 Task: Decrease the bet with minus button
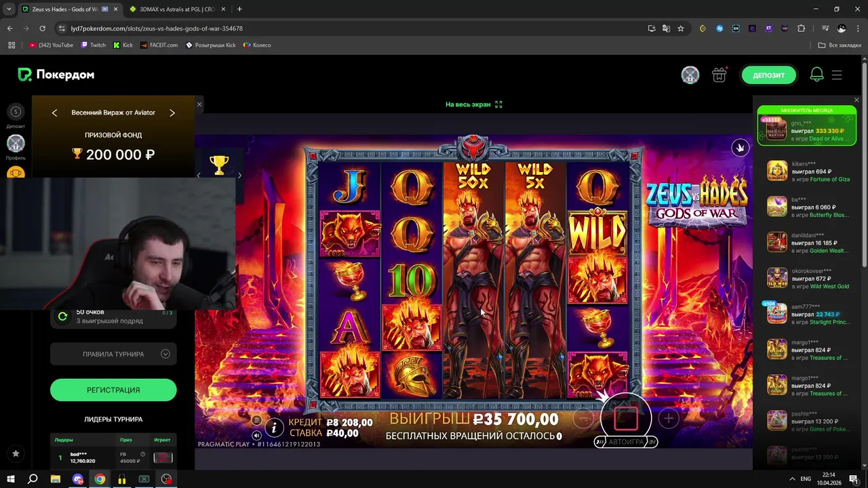pyautogui.click(x=583, y=419)
